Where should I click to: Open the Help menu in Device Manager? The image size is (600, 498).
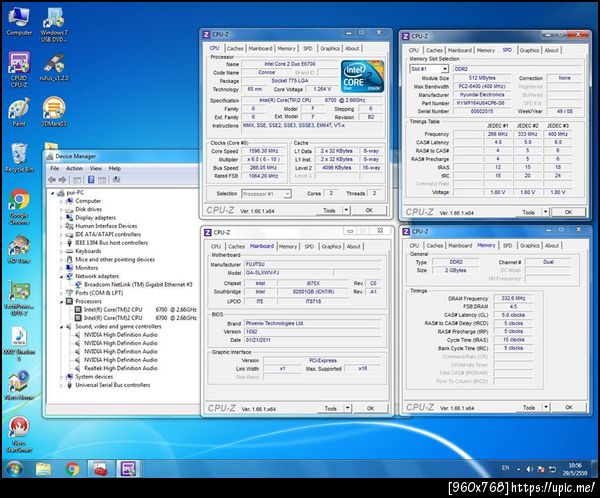(115, 168)
